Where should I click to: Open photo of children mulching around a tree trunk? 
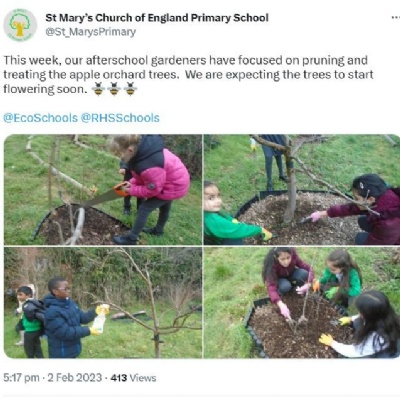[x=302, y=190]
